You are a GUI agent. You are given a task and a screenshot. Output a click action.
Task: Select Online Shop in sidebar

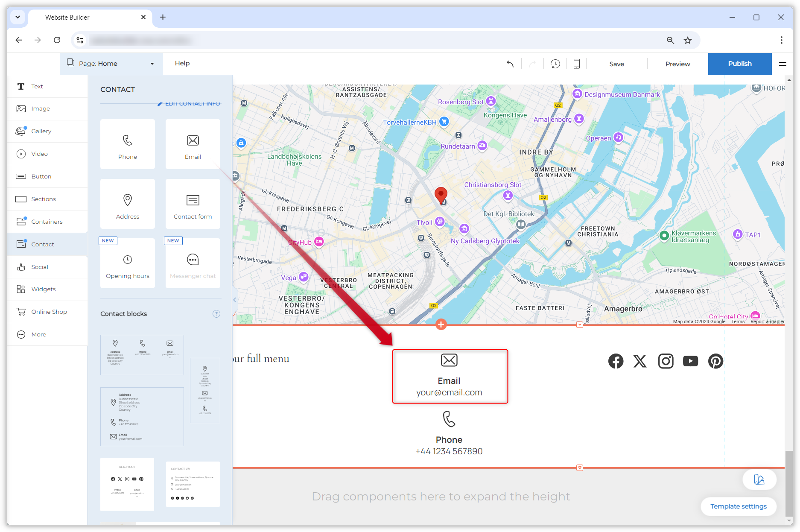pos(49,312)
